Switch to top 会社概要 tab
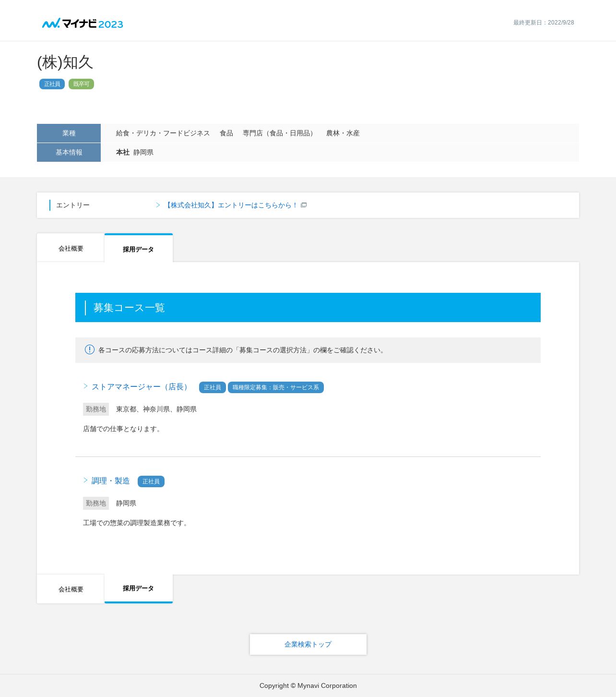 [71, 248]
